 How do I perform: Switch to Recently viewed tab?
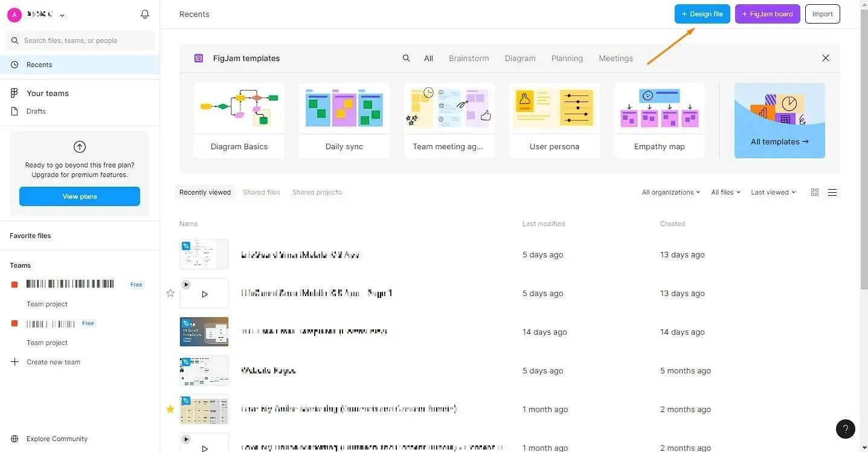coord(205,192)
